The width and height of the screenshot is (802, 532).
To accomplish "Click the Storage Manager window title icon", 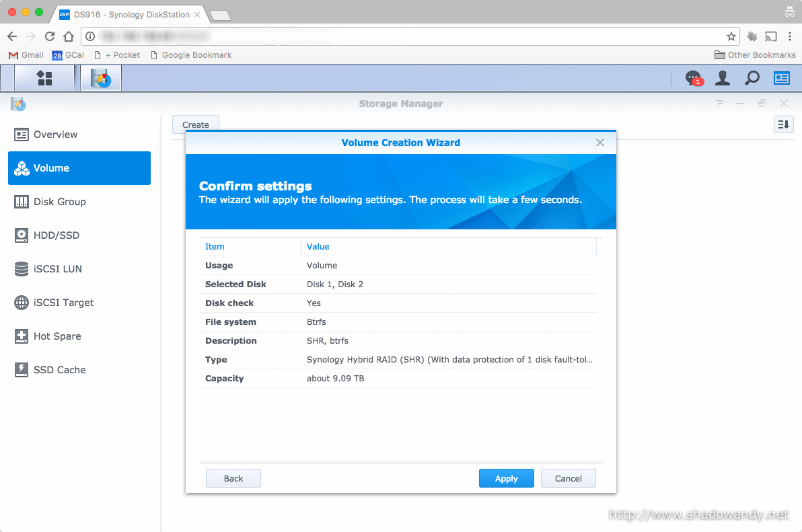I will pyautogui.click(x=18, y=104).
